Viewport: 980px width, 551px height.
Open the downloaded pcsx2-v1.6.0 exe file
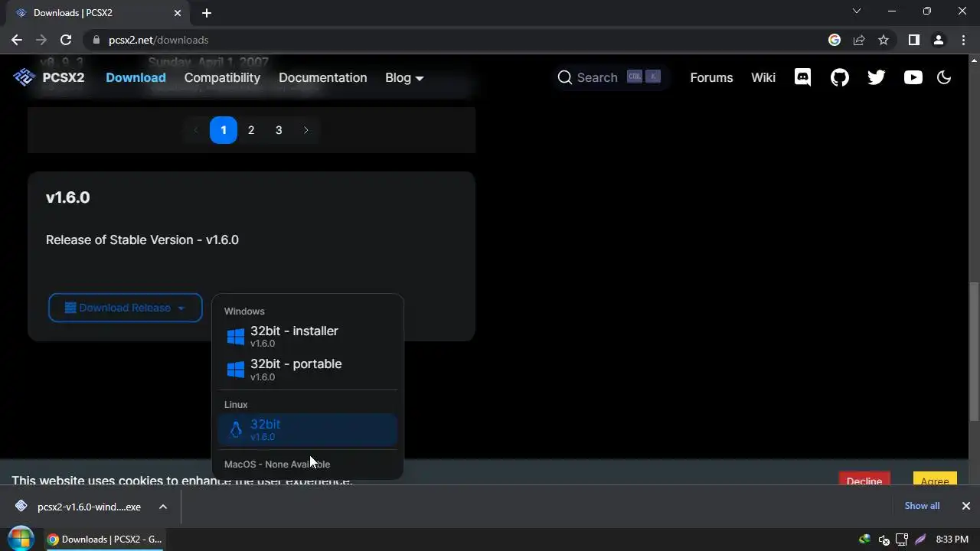[x=80, y=507]
